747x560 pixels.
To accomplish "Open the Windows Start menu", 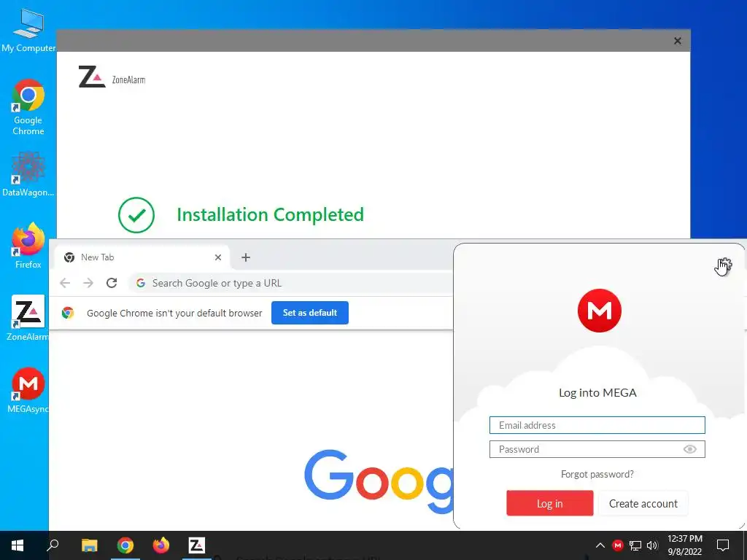I will tap(18, 545).
